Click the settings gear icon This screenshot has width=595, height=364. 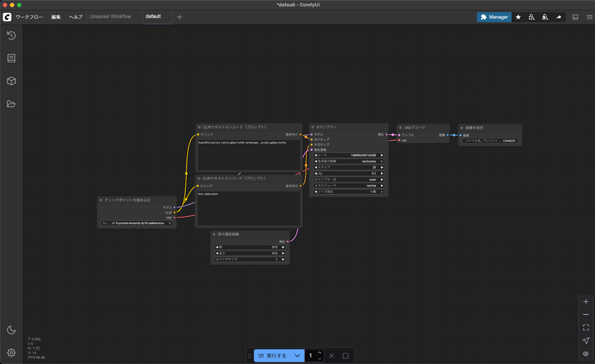pyautogui.click(x=11, y=353)
